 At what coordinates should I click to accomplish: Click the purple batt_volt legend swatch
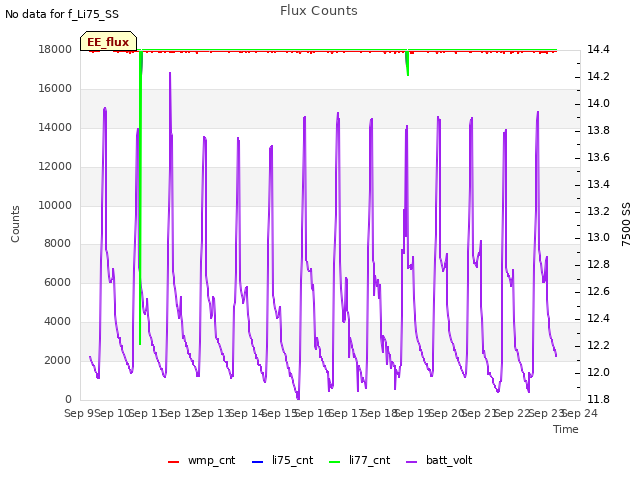(412, 462)
